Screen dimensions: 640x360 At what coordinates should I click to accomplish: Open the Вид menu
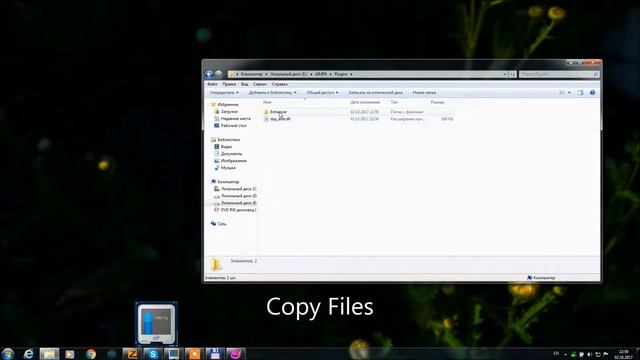tap(244, 84)
